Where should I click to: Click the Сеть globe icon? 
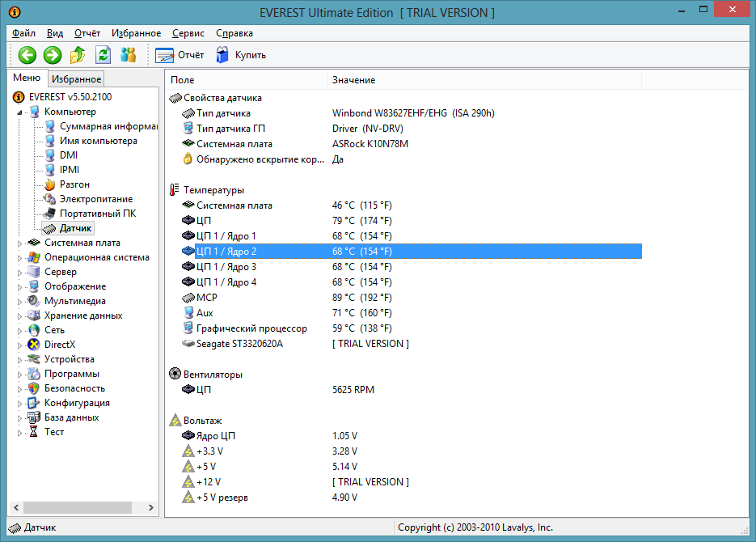34,330
